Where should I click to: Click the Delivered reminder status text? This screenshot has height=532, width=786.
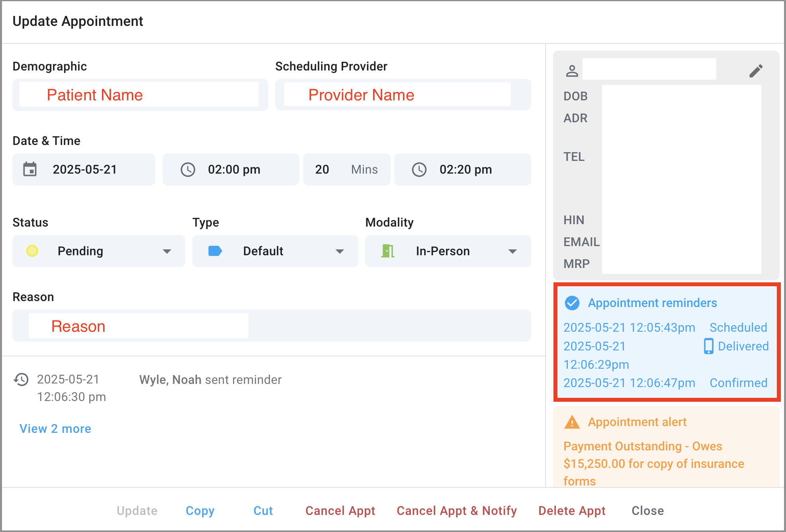pos(743,346)
